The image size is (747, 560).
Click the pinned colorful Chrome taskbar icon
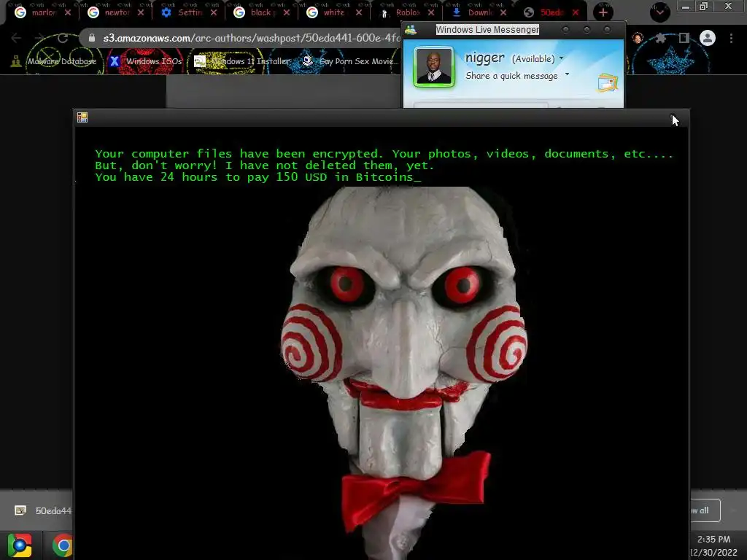[x=20, y=545]
